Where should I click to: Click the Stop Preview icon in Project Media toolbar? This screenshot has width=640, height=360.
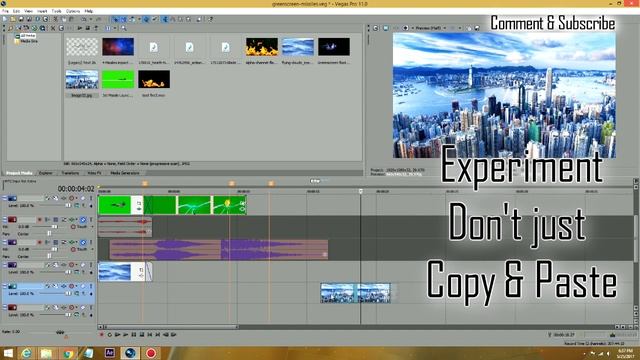click(x=87, y=28)
